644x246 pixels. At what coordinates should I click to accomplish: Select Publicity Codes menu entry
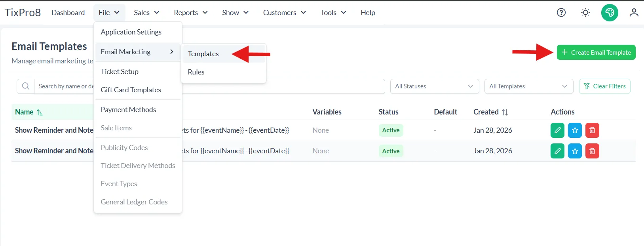point(138,148)
